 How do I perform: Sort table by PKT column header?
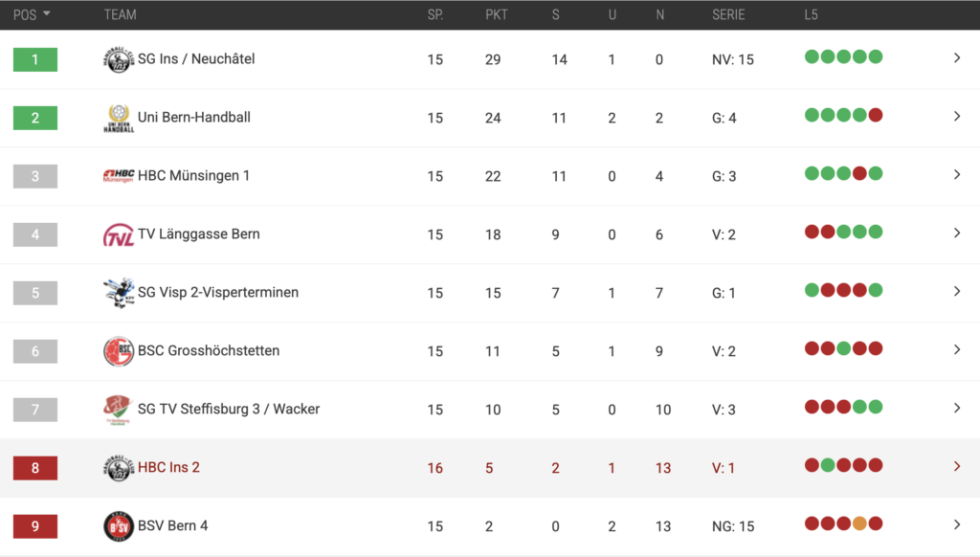pos(496,14)
